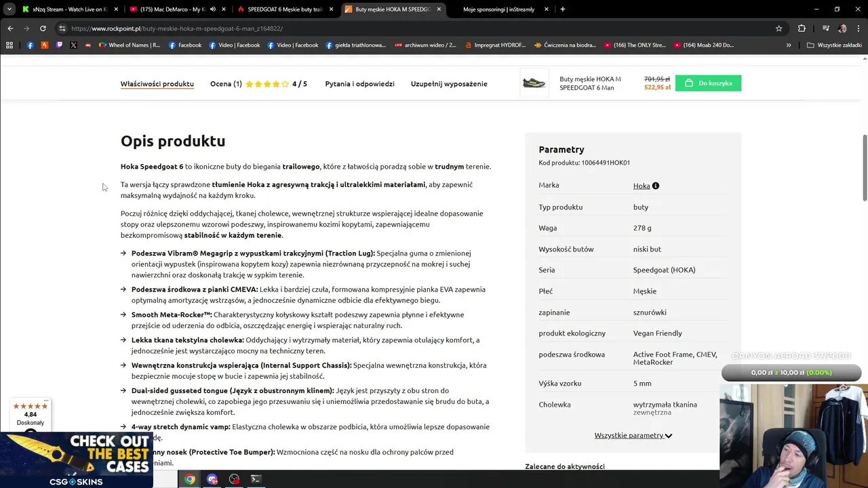
Task: Open The ONLY Stre... YouTube bookmark
Action: (x=635, y=45)
